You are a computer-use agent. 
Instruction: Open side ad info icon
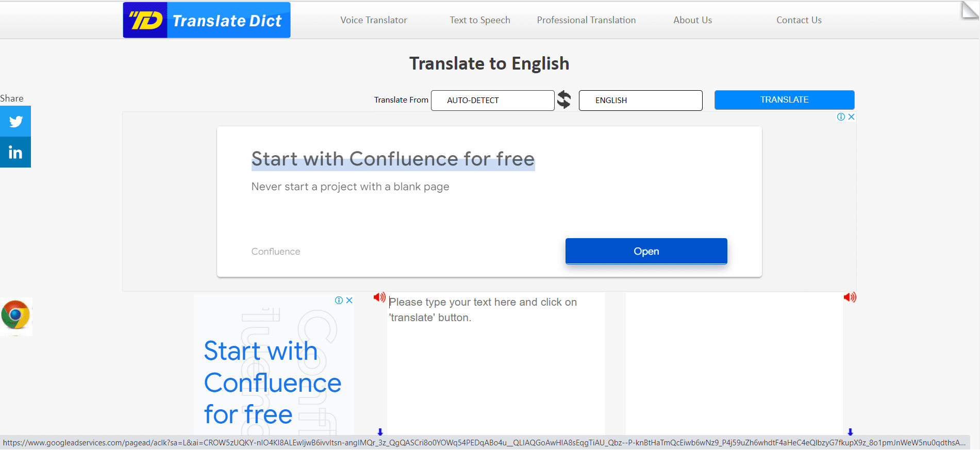click(339, 301)
